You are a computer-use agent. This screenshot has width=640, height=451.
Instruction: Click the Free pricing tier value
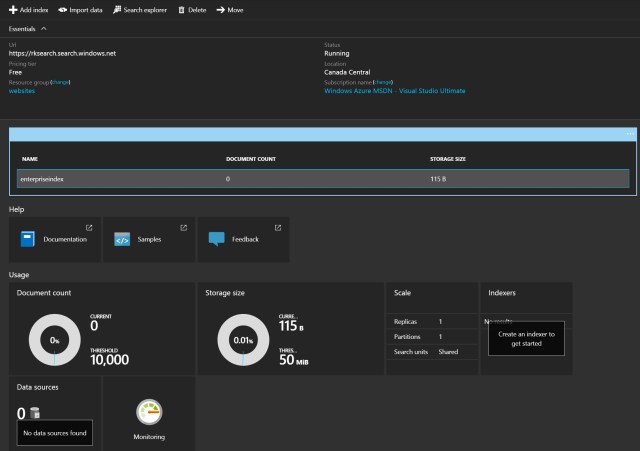pos(15,72)
